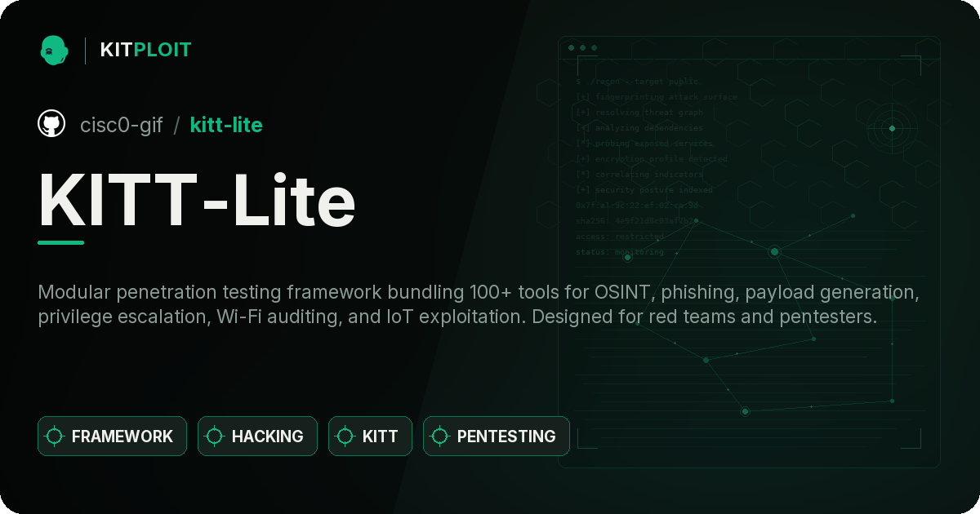Click the KitPloit green head logo

54,50
